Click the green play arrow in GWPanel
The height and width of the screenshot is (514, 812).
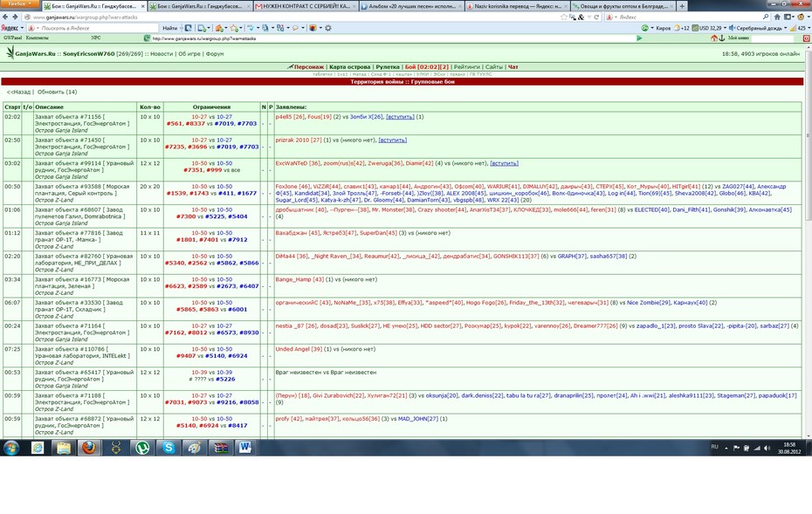click(x=639, y=38)
